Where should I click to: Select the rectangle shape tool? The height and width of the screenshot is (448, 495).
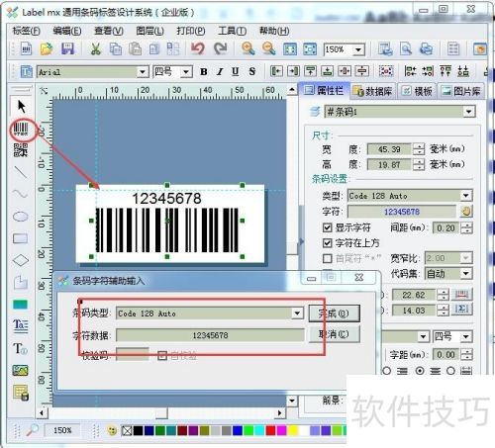[x=21, y=238]
